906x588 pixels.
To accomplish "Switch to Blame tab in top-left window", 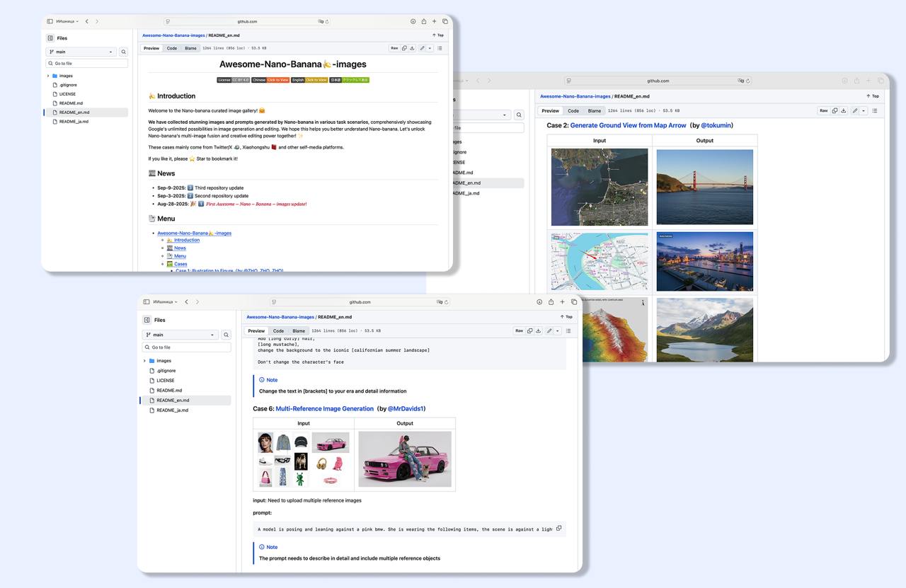I will point(190,48).
